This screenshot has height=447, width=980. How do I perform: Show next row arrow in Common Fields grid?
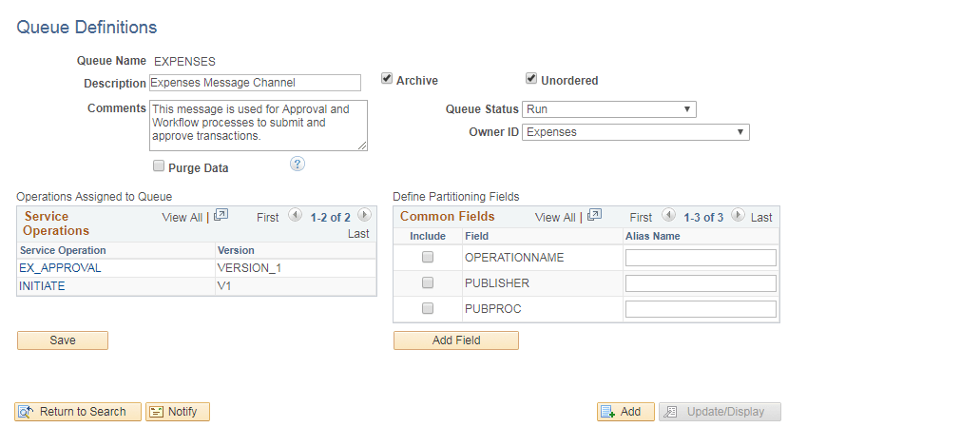click(739, 215)
